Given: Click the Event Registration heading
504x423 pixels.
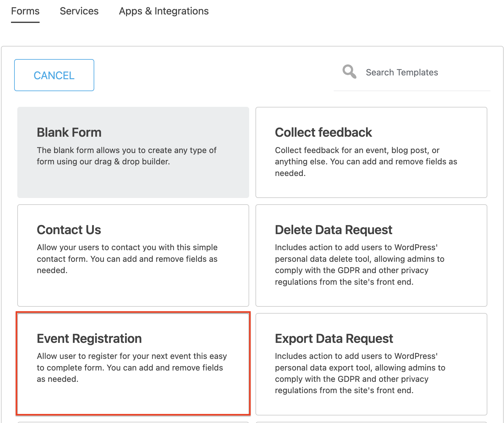Looking at the screenshot, I should 89,339.
